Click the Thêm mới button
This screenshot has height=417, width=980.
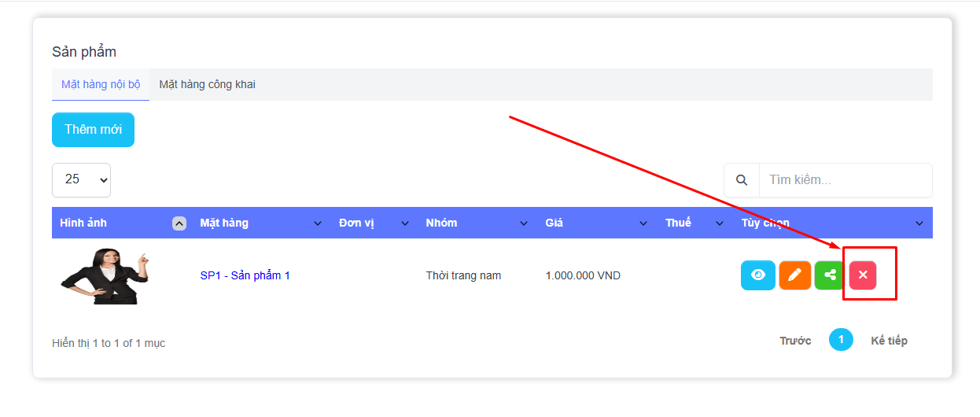coord(93,130)
